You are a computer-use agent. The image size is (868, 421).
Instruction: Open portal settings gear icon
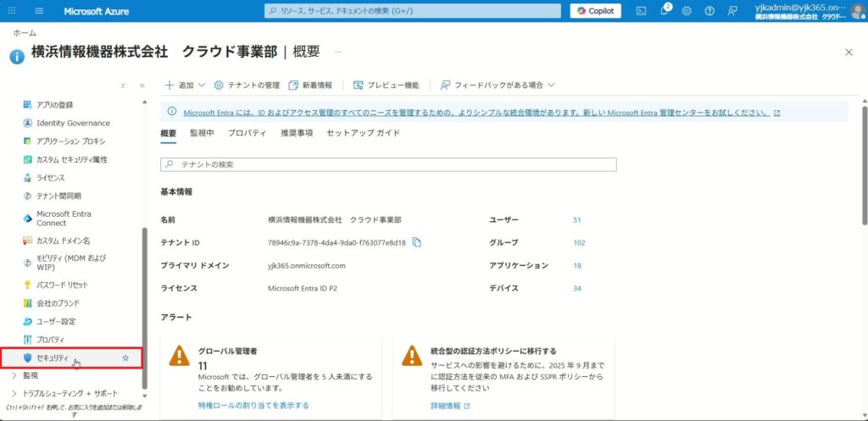pos(687,11)
